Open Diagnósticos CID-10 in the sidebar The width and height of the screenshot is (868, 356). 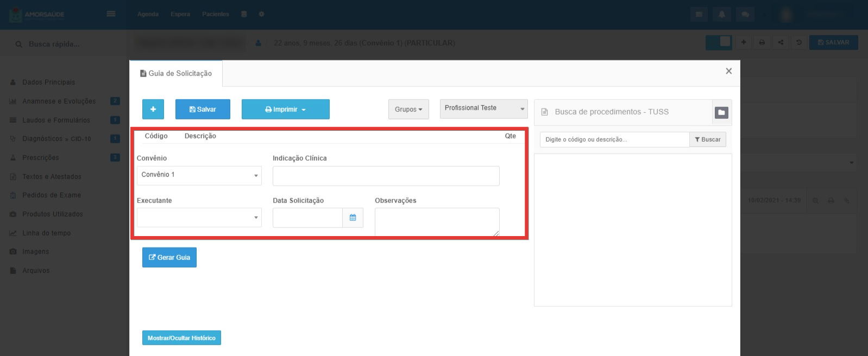click(x=56, y=139)
